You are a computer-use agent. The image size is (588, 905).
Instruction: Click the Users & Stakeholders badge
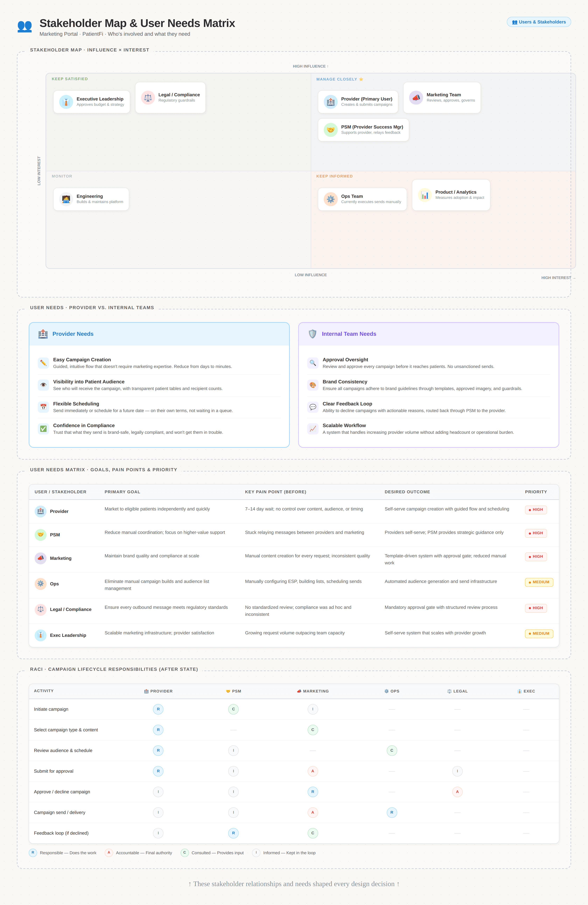coord(539,22)
